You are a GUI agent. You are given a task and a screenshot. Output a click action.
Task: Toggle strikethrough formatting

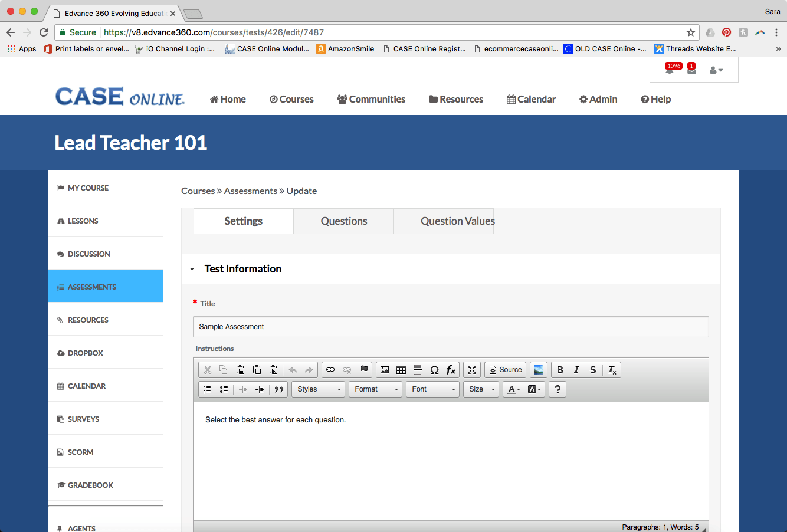tap(593, 370)
